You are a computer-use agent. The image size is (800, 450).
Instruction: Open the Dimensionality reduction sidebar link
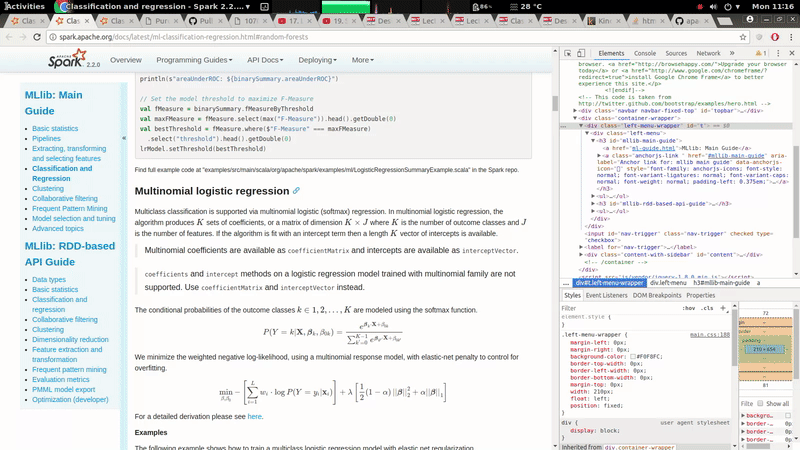pyautogui.click(x=70, y=339)
